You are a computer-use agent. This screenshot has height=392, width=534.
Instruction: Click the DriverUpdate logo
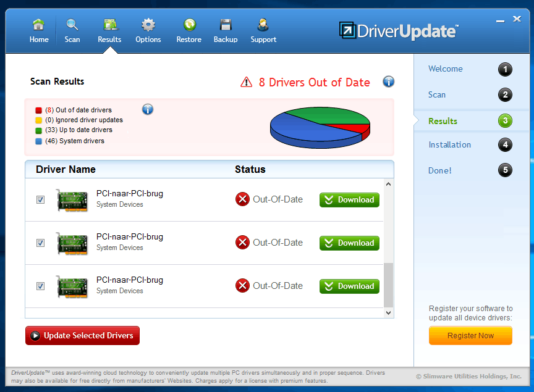(x=399, y=31)
